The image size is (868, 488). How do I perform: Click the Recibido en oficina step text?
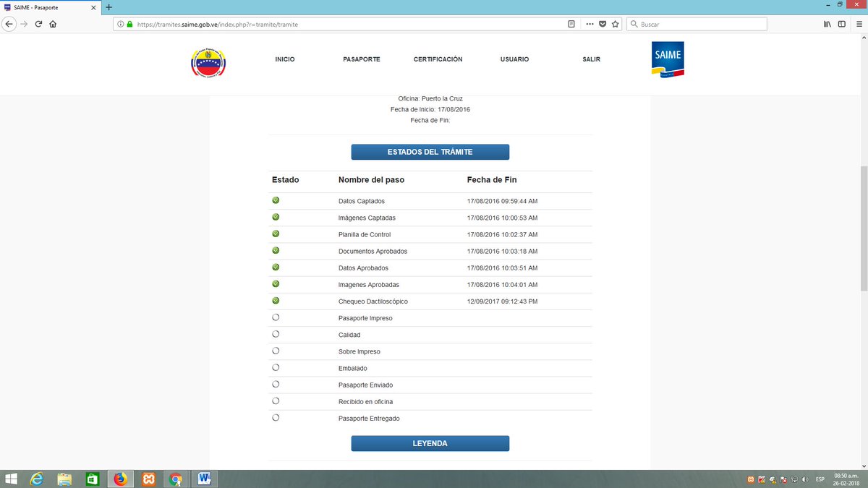coord(365,401)
